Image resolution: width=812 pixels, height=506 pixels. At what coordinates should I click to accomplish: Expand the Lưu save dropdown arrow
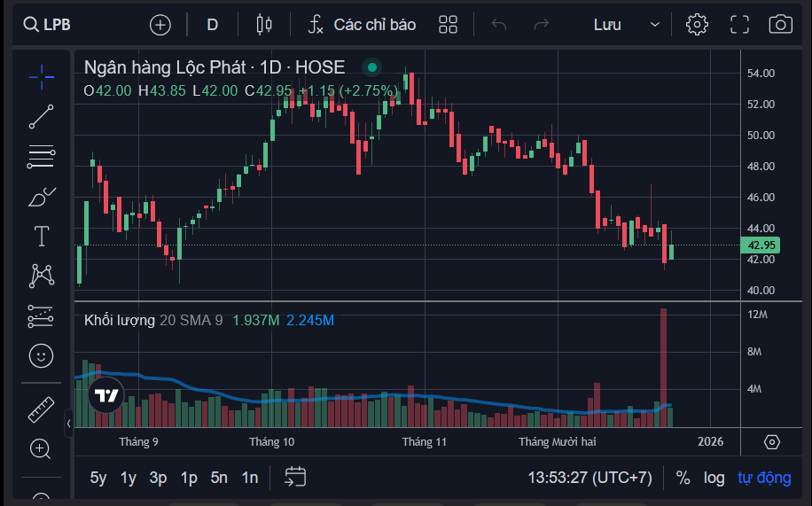click(655, 25)
